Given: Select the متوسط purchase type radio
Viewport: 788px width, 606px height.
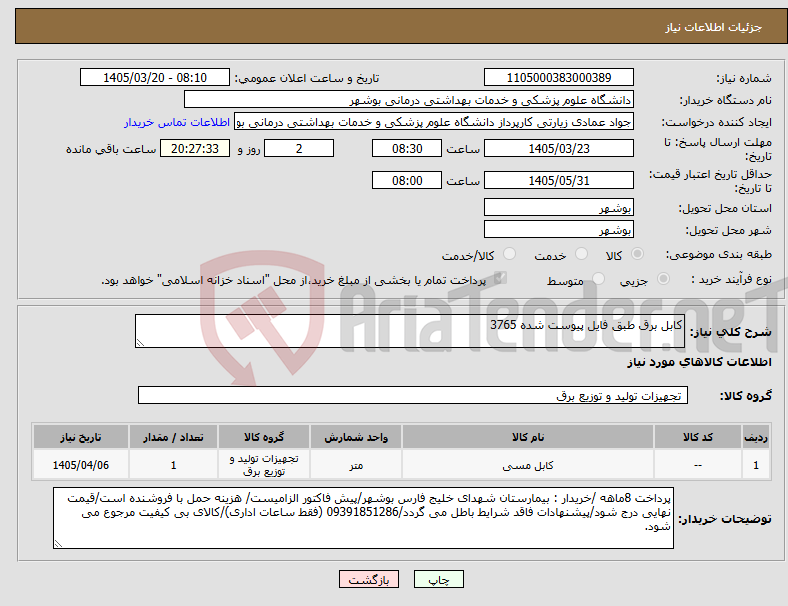Looking at the screenshot, I should coord(599,278).
